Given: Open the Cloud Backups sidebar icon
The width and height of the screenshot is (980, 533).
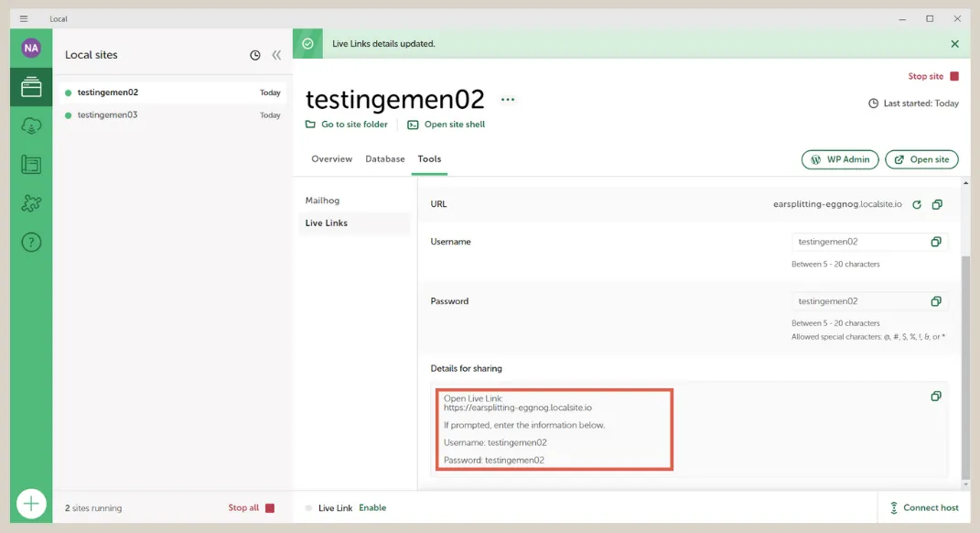Looking at the screenshot, I should click(x=31, y=125).
